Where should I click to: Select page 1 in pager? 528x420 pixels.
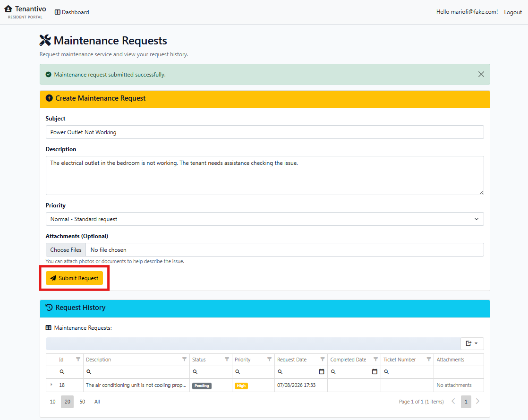466,402
